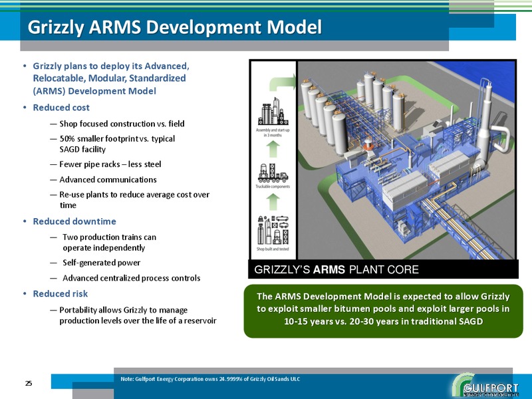Click the truck icon above 'Truckable components'

tap(273, 174)
